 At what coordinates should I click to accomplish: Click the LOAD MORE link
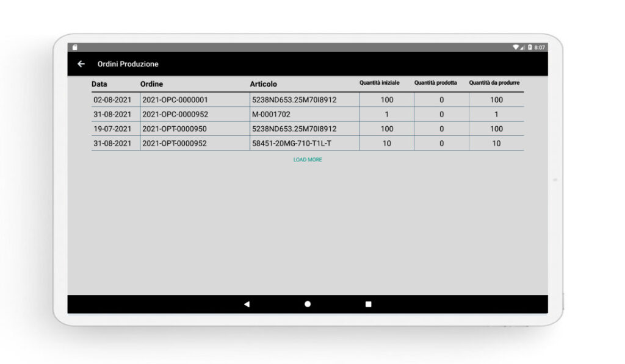307,159
